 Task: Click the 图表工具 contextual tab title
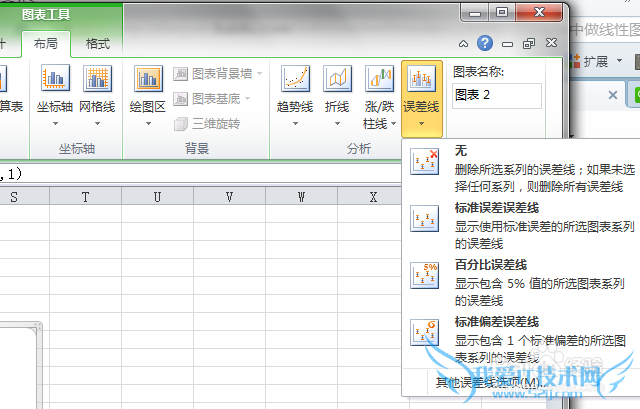(46, 15)
